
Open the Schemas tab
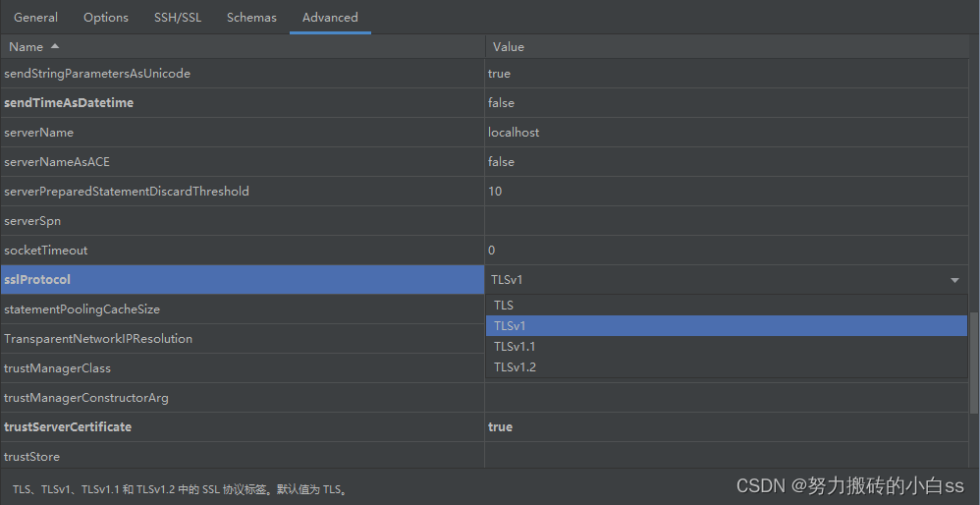click(x=252, y=18)
